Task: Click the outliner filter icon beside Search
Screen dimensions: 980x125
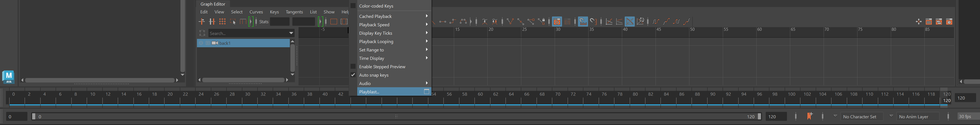Action: coord(202,33)
